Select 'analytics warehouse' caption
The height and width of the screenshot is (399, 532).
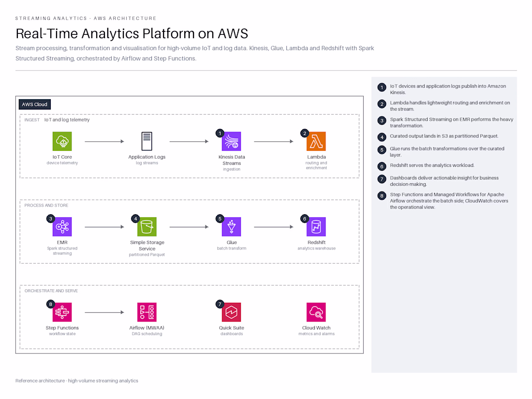click(317, 249)
